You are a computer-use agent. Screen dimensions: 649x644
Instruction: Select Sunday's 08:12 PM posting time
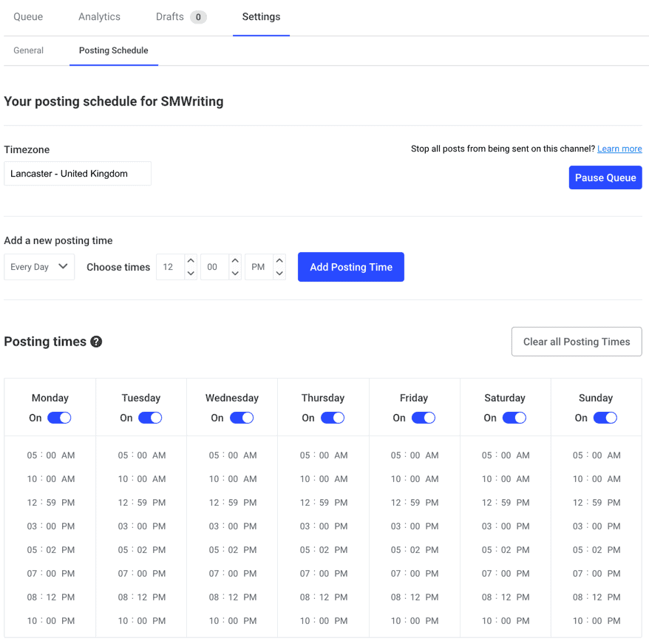tap(597, 597)
